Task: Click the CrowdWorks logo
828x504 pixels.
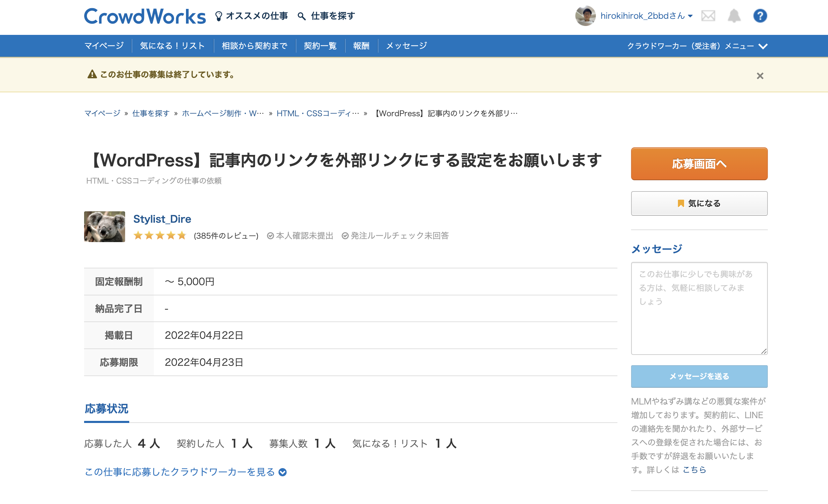Action: tap(145, 16)
